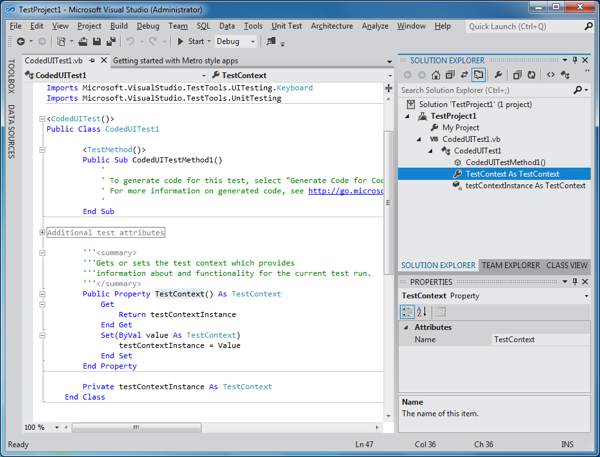Close the CodedUITest1.vb document tab
600x457 pixels.
coord(104,60)
